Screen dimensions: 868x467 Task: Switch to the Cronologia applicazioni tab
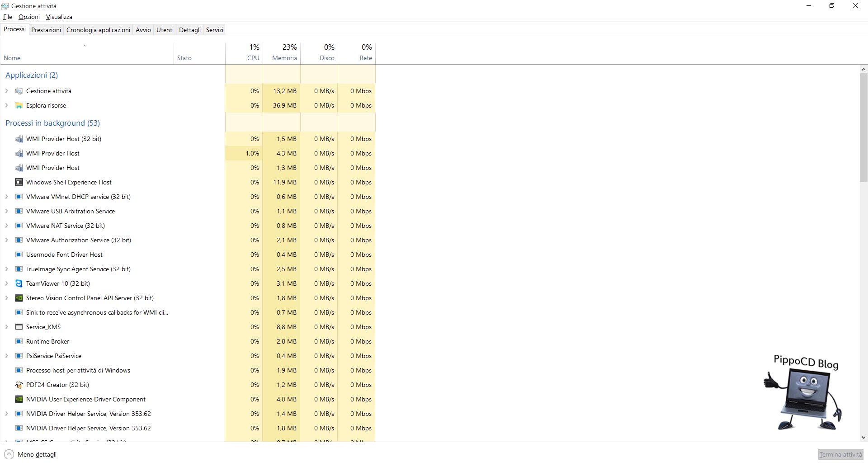98,30
